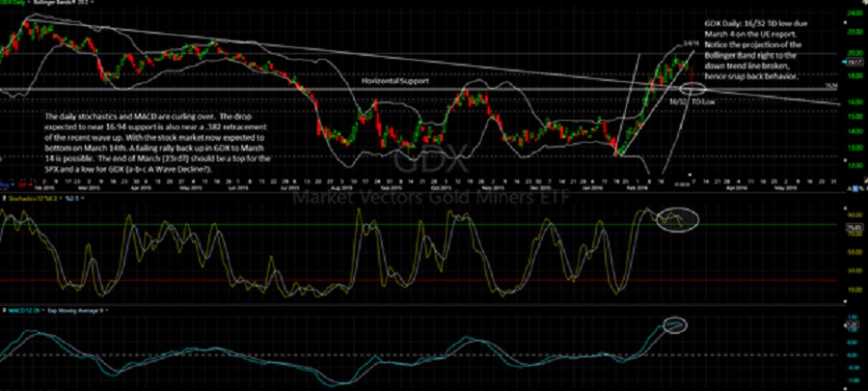Screen dimensions: 868x391
Task: Click the GDX Daily chart title label
Action: pyautogui.click(x=11, y=2)
